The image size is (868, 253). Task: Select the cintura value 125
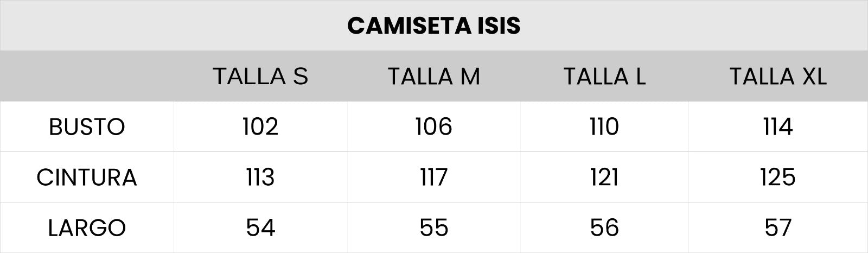[778, 178]
